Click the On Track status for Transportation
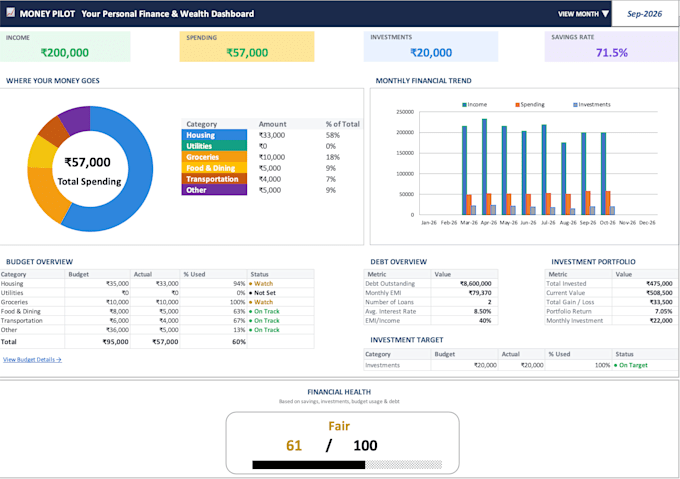The image size is (680, 479). coord(267,320)
